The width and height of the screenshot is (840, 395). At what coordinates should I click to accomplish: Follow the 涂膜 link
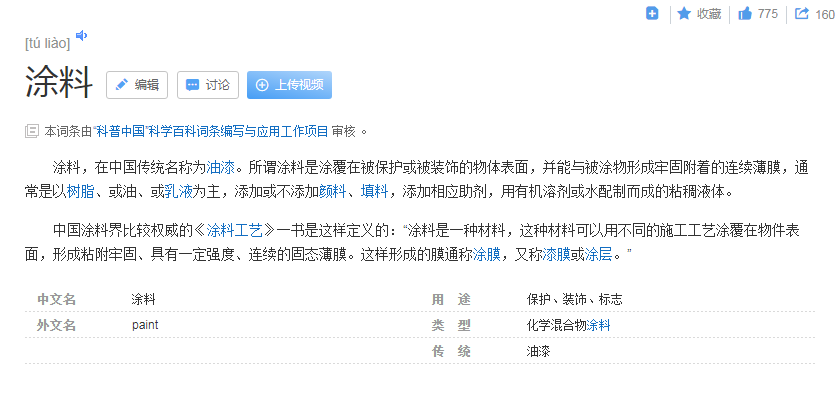pyautogui.click(x=486, y=255)
